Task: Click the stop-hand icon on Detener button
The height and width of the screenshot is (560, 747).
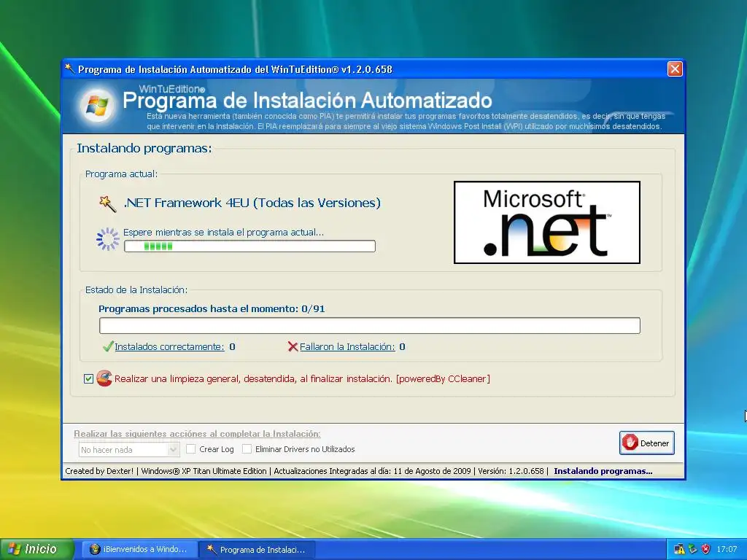Action: 630,443
